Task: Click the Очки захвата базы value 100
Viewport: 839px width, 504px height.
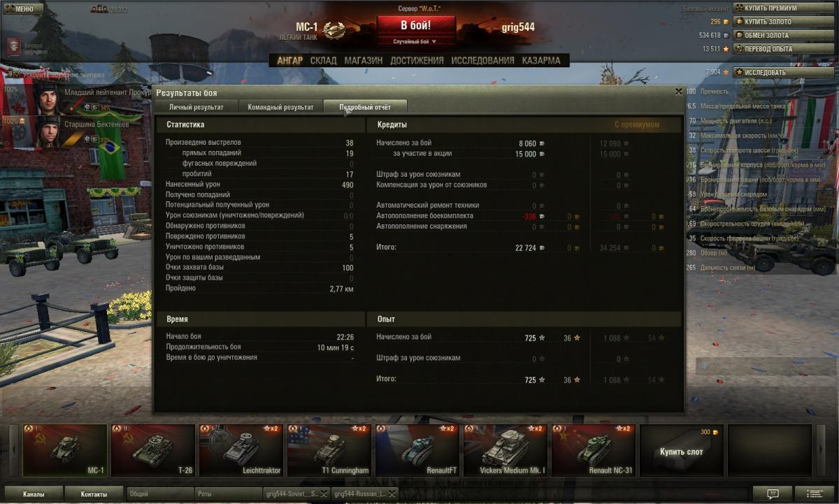Action: 347,268
